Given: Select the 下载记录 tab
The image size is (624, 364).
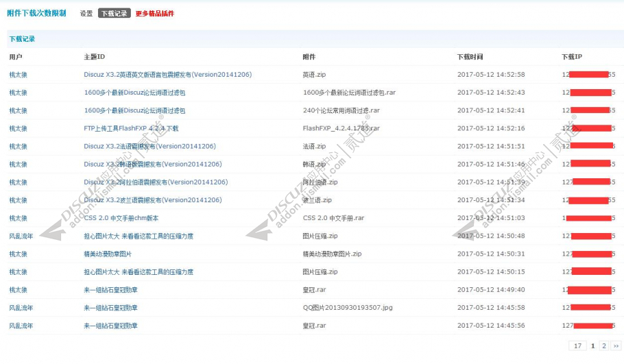Looking at the screenshot, I should [115, 14].
